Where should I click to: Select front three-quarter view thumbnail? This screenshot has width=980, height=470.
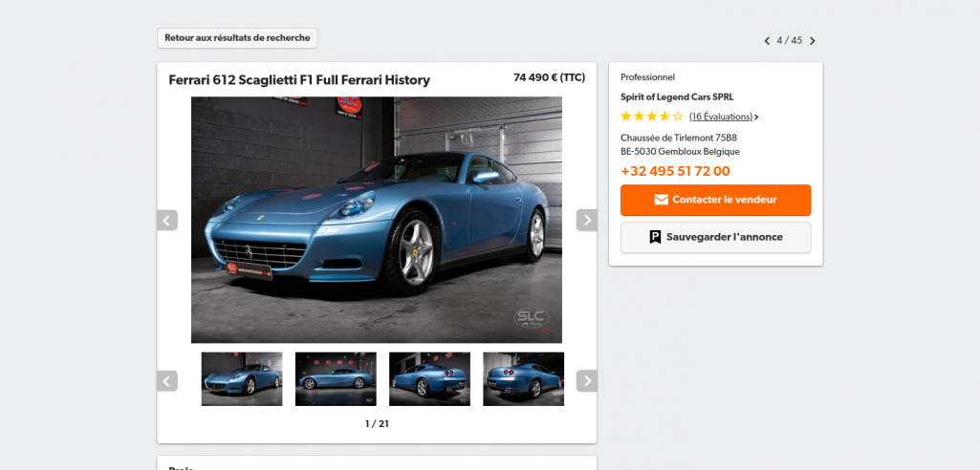click(242, 379)
